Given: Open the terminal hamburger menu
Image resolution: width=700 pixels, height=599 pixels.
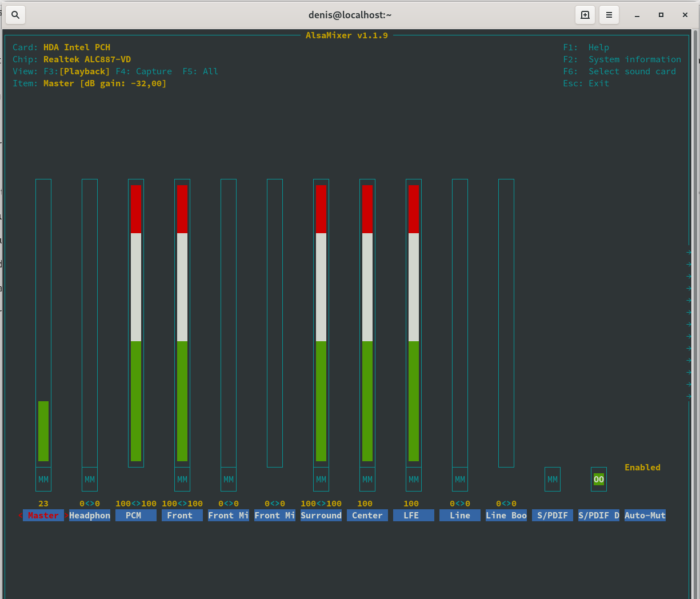Looking at the screenshot, I should [x=609, y=15].
